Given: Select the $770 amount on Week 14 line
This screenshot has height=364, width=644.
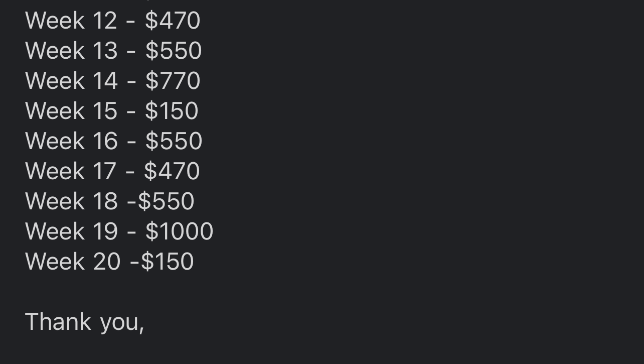Looking at the screenshot, I should pyautogui.click(x=173, y=81).
